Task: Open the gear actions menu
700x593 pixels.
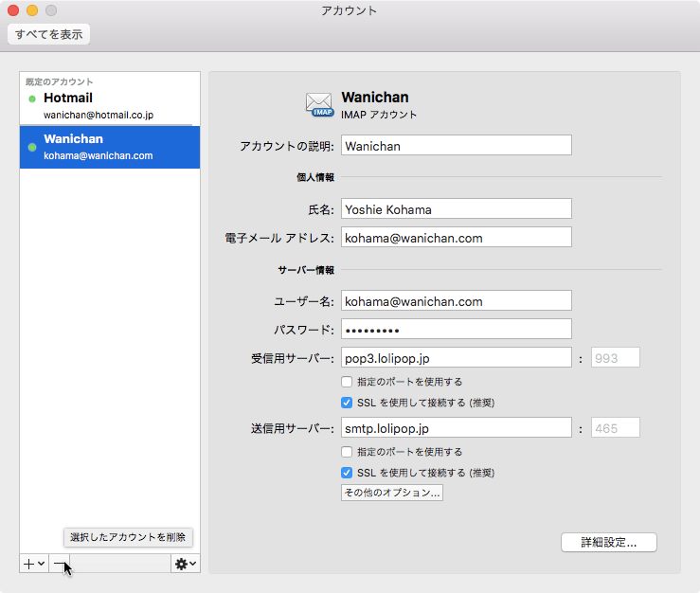Action: tap(185, 564)
